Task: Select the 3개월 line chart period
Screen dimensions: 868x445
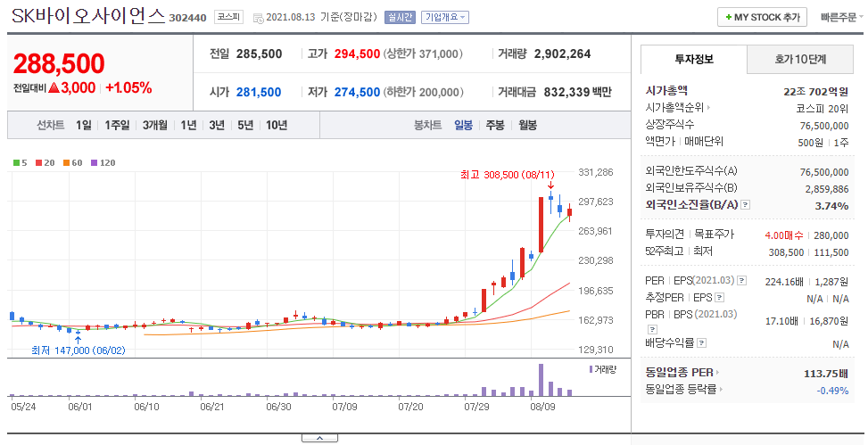Action: coord(155,126)
